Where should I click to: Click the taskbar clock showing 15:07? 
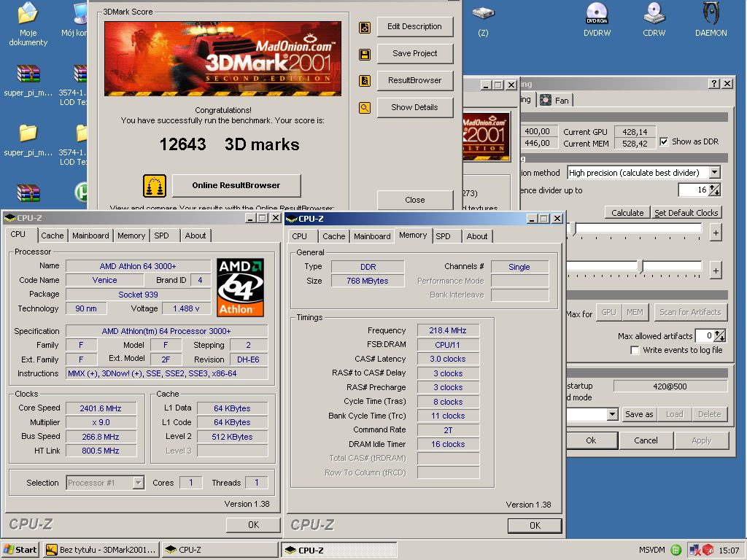729,551
